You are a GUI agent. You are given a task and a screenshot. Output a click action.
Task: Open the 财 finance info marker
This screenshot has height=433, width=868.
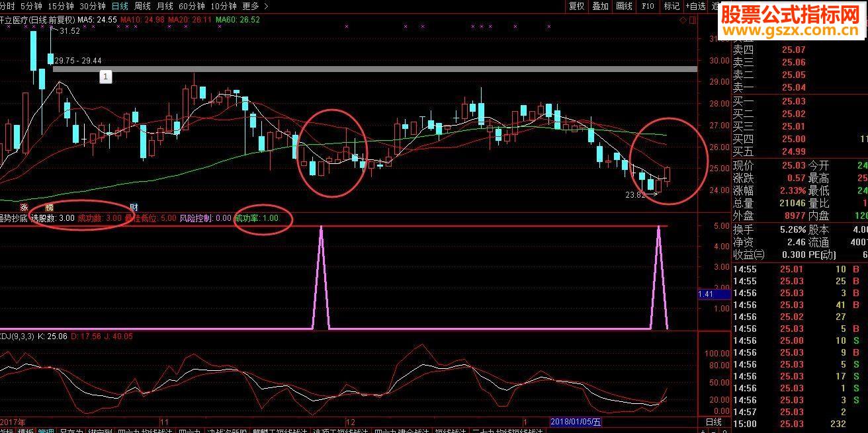(x=134, y=207)
